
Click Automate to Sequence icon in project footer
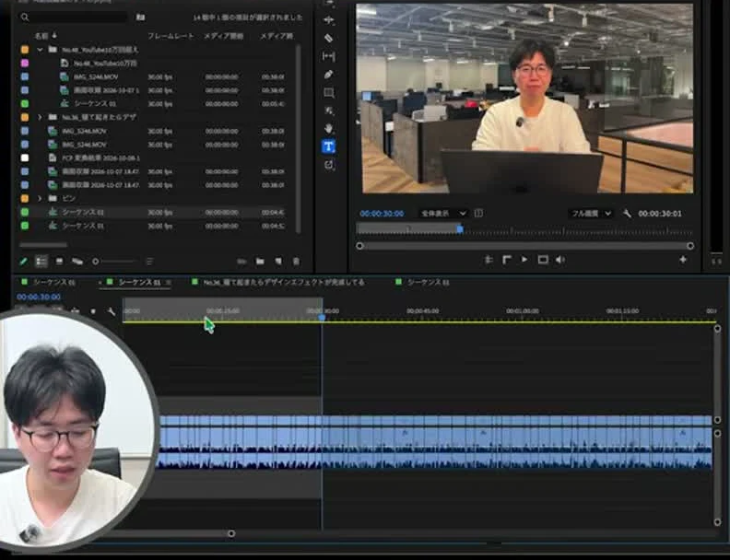(x=241, y=262)
